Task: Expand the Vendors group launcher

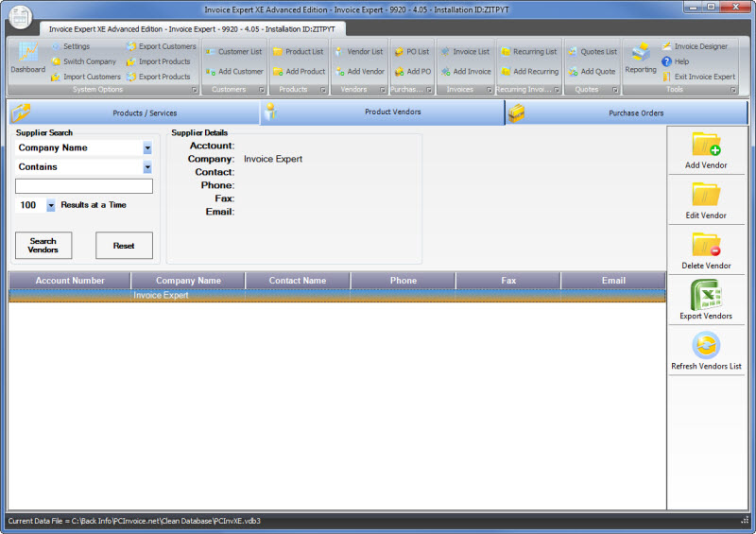Action: [383, 90]
